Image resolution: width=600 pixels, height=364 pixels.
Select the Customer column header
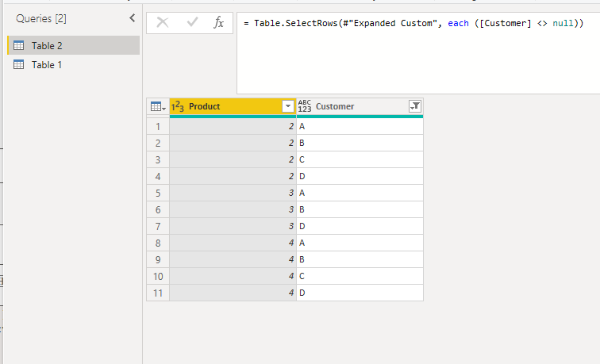pyautogui.click(x=360, y=106)
